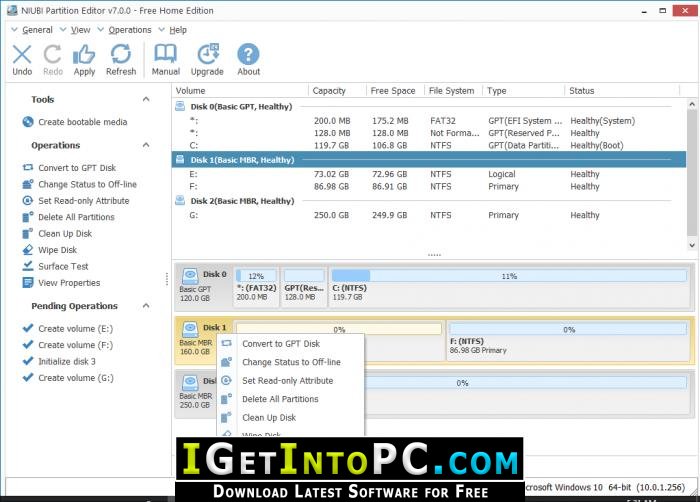This screenshot has width=700, height=502.
Task: Refresh the disk list
Action: (x=121, y=54)
